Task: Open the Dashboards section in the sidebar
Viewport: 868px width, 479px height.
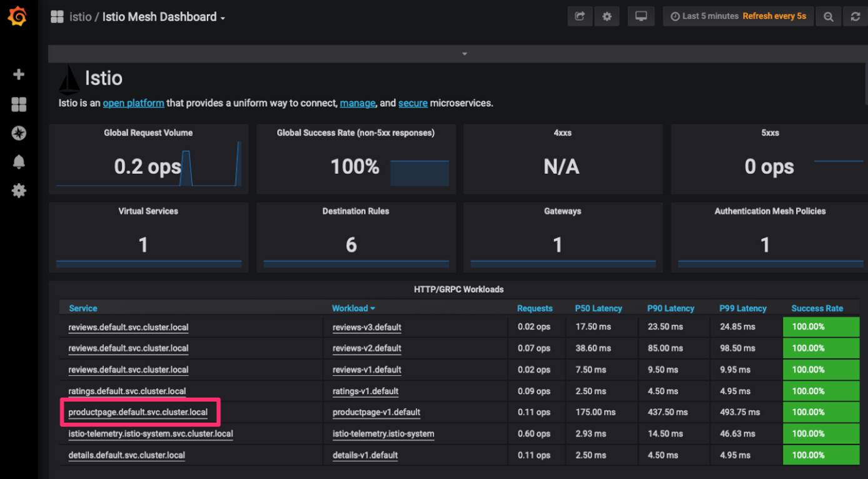Action: coord(18,104)
